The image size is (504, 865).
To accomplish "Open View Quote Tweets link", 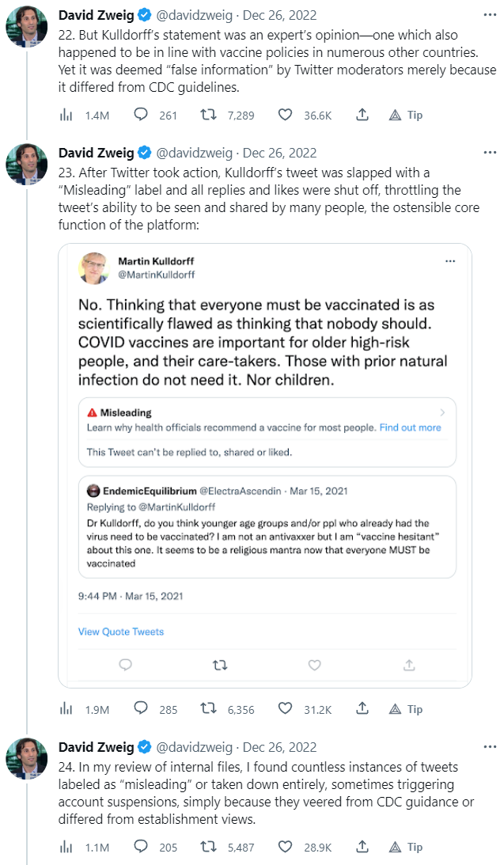I will pyautogui.click(x=121, y=632).
